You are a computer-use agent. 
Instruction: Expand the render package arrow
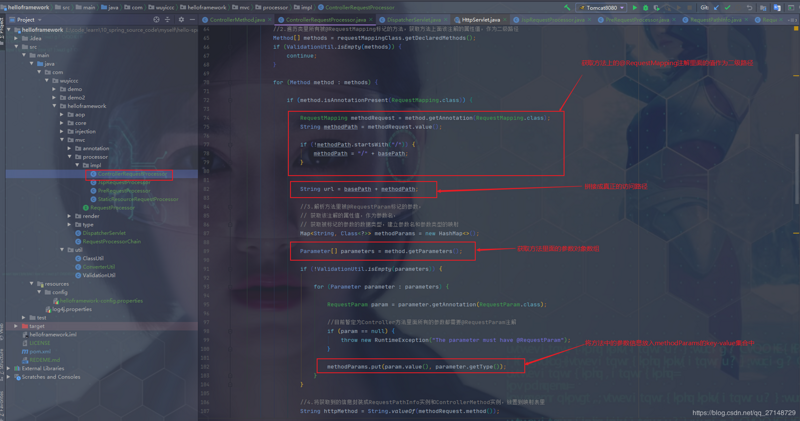(x=70, y=216)
